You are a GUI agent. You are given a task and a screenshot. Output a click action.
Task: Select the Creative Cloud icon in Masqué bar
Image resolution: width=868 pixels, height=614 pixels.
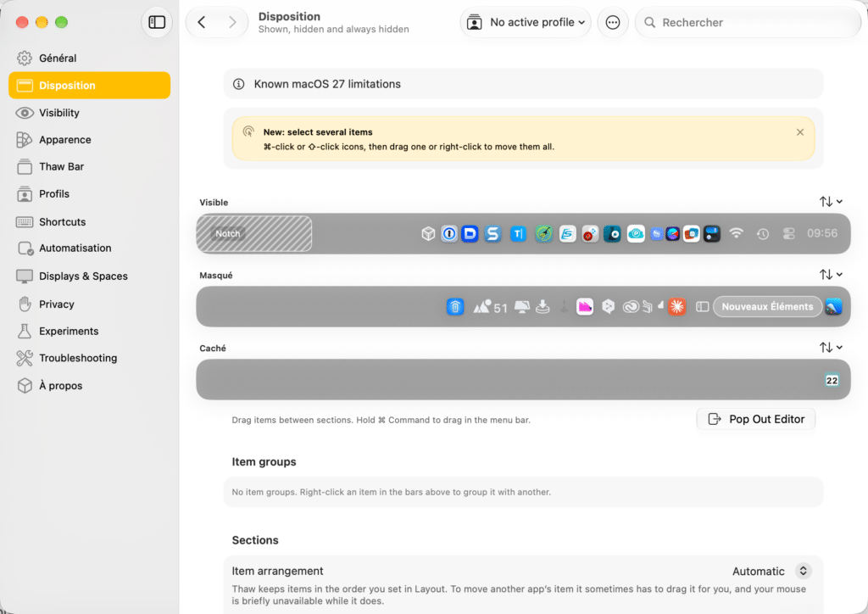click(630, 307)
